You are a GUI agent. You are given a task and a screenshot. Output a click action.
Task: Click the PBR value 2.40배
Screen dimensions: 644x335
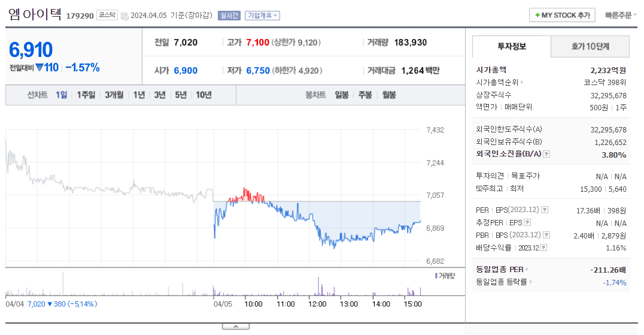click(584, 236)
